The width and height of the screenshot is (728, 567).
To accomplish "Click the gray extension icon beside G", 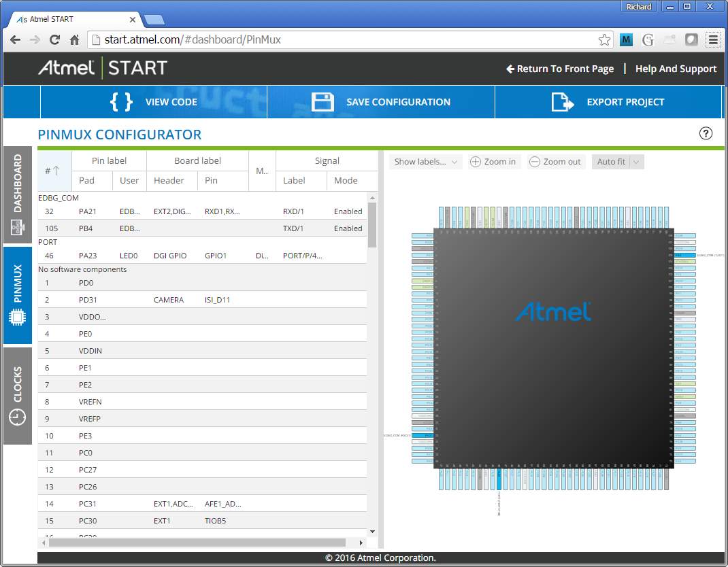I will click(669, 40).
